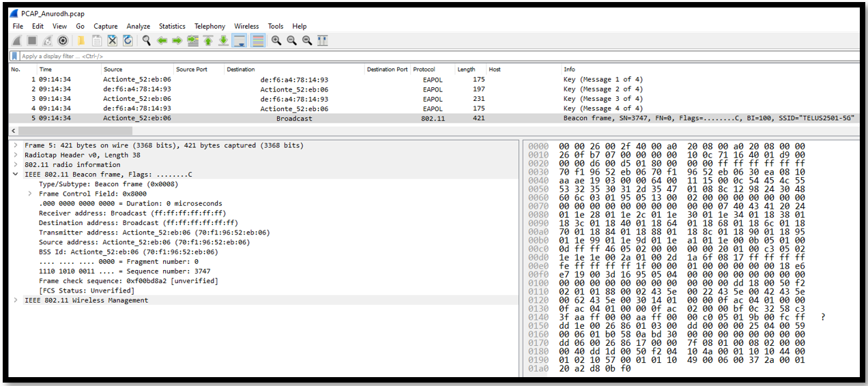
Task: Open the Analyze menu
Action: pos(138,26)
